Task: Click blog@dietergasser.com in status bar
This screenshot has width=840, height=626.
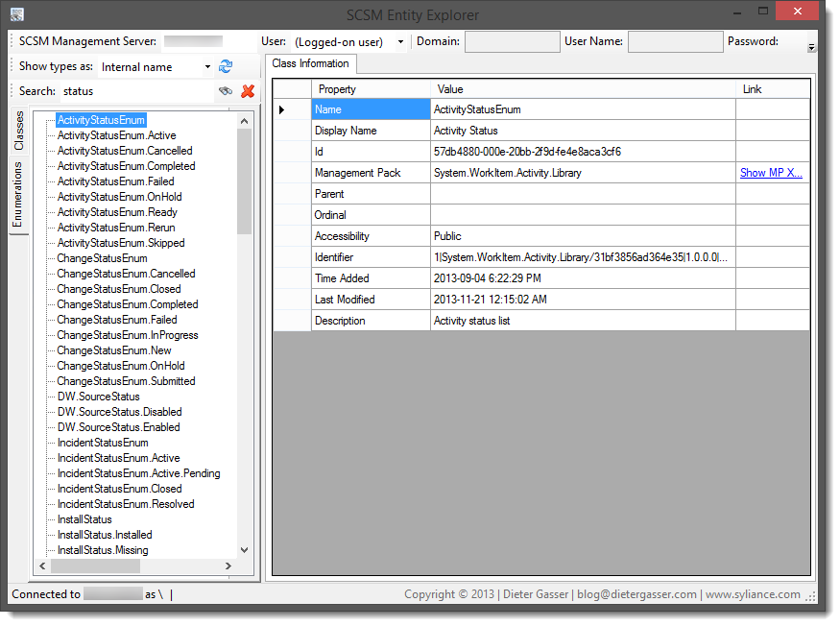Action: [636, 594]
